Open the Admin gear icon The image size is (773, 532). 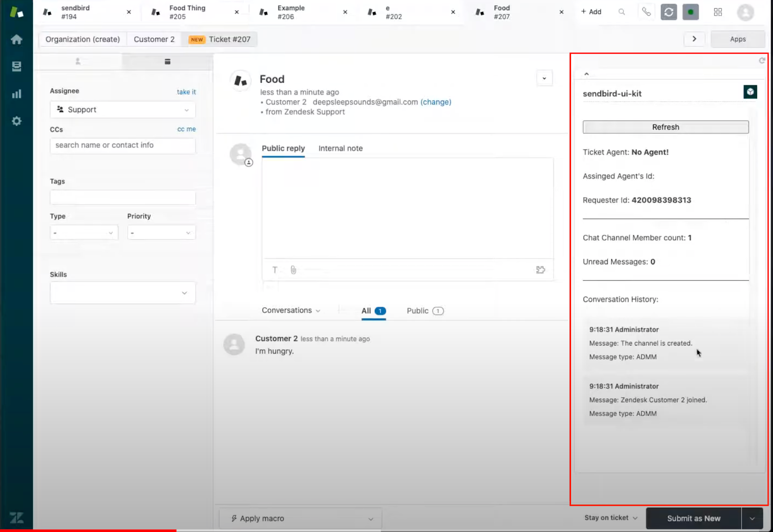(x=16, y=121)
